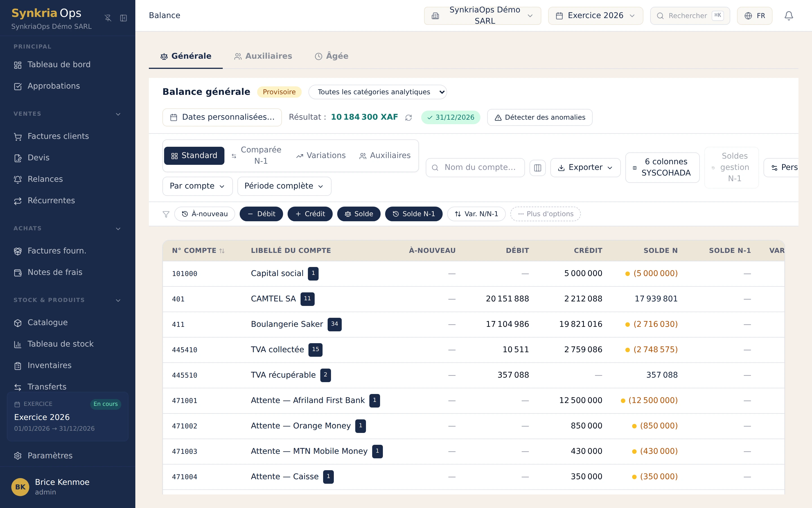
Task: Open Catalogue page
Action: [67, 323]
